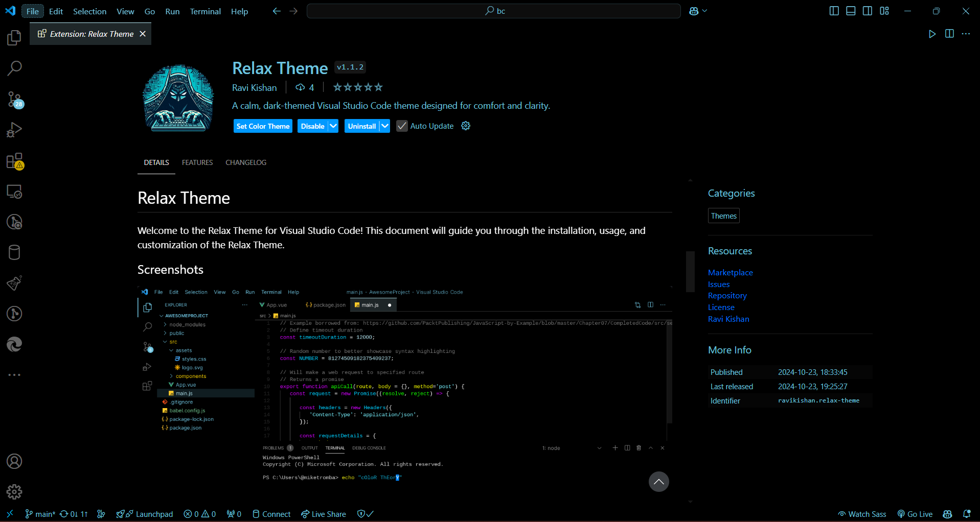The width and height of the screenshot is (980, 522).
Task: Open the database view icon
Action: click(x=14, y=252)
